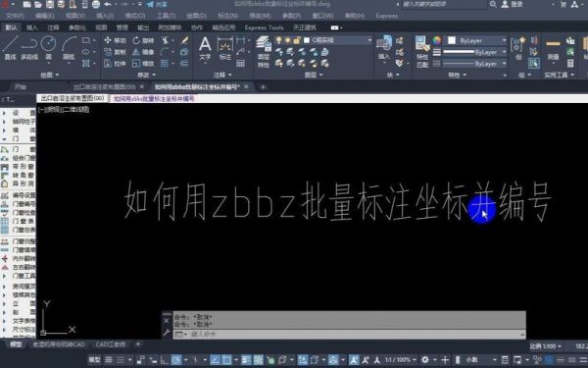Click the Sign in (登录) button

(x=513, y=4)
